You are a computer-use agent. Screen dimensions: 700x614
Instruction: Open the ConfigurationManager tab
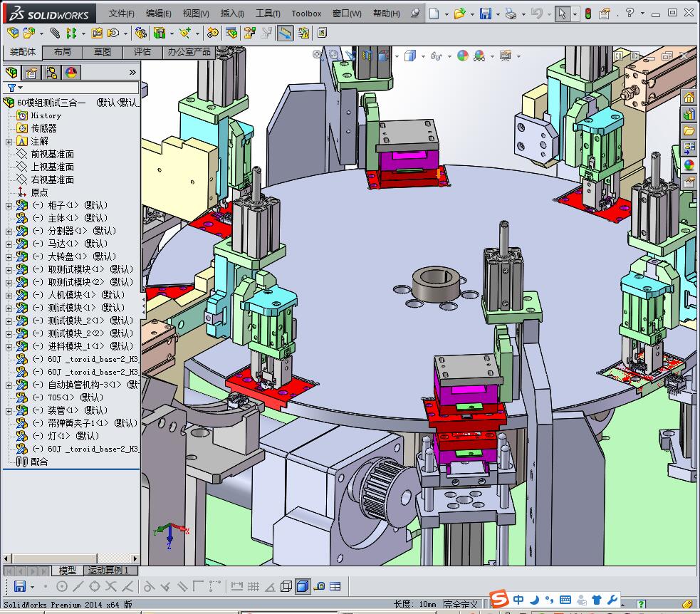tap(51, 73)
